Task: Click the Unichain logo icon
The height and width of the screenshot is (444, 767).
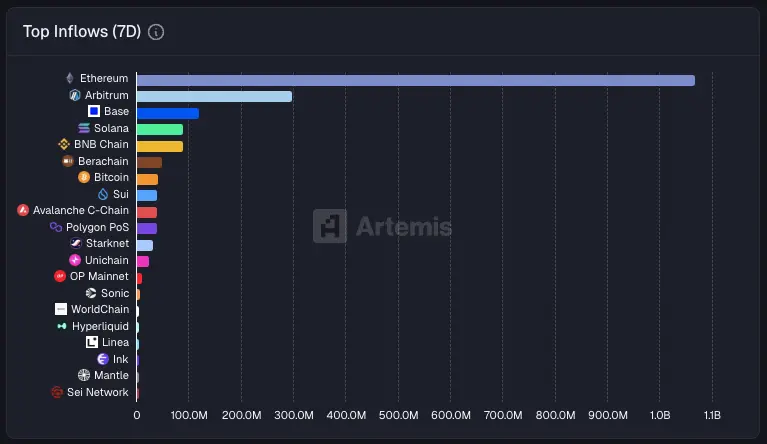Action: click(x=75, y=260)
